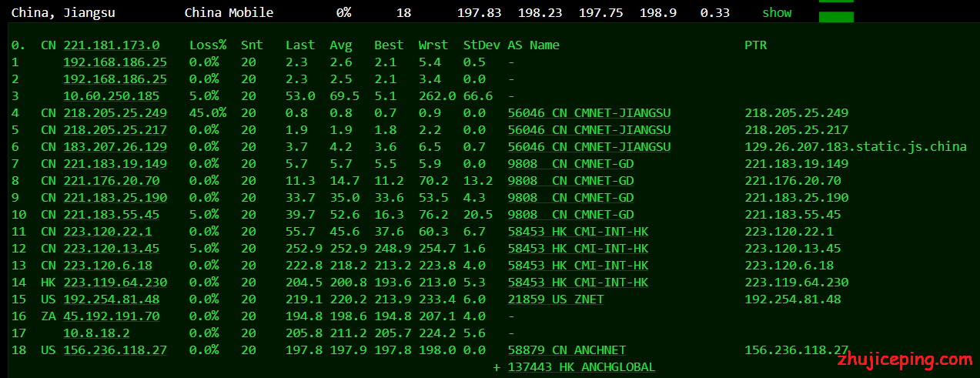Select the 'PTR' column header
Viewport: 980px width, 378px height.
pyautogui.click(x=756, y=45)
